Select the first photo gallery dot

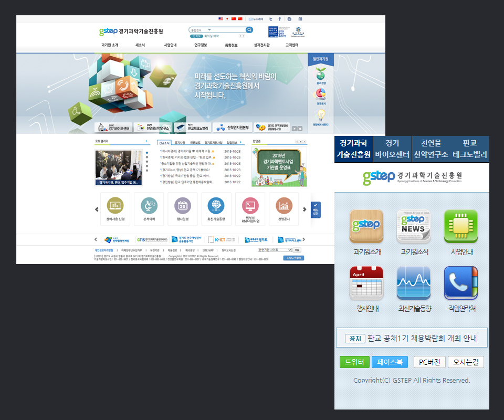point(147,153)
